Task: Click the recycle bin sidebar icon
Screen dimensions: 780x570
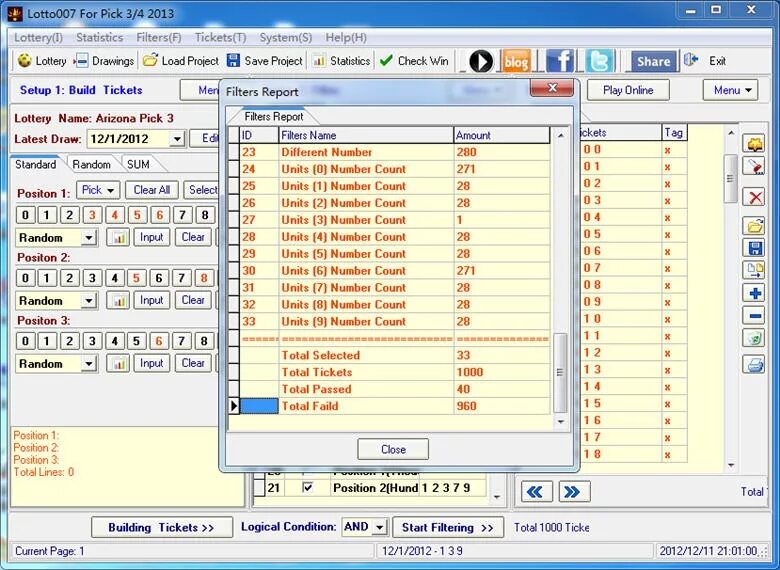Action: coord(755,339)
